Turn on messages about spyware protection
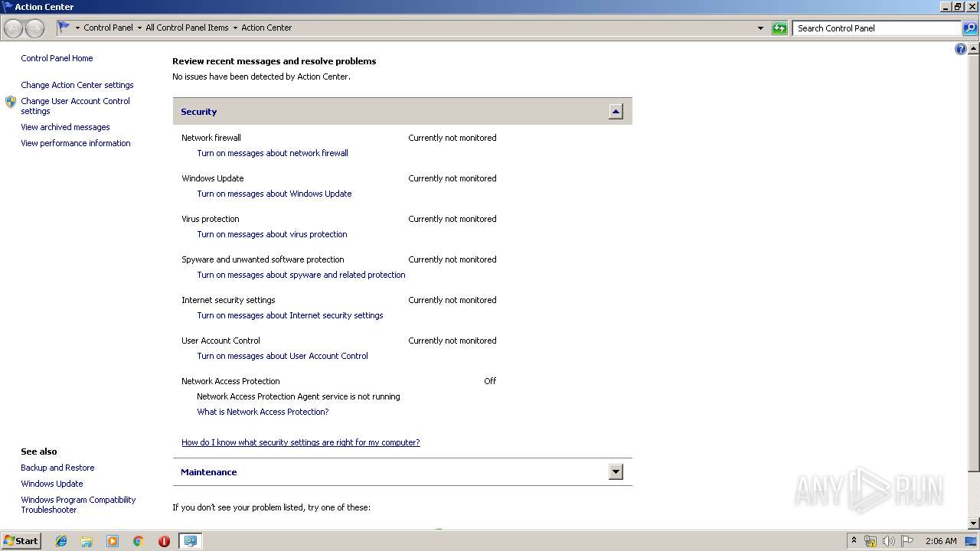Viewport: 980px width, 551px height. 301,275
